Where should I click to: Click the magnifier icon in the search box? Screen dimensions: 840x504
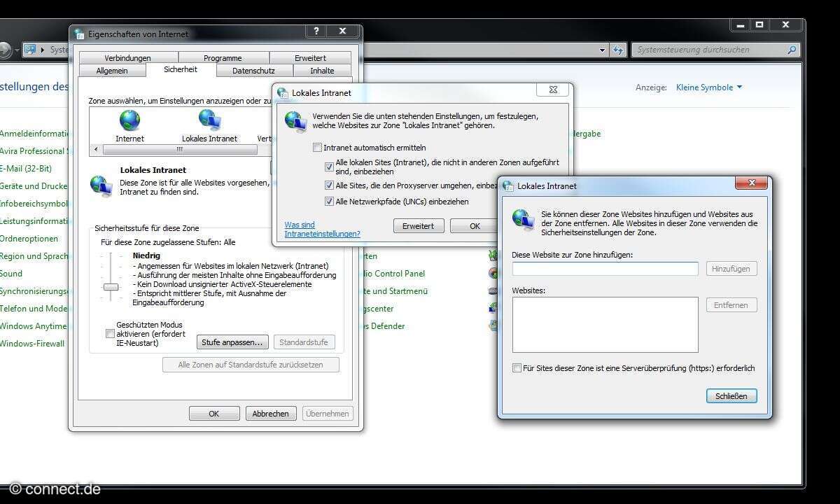792,50
